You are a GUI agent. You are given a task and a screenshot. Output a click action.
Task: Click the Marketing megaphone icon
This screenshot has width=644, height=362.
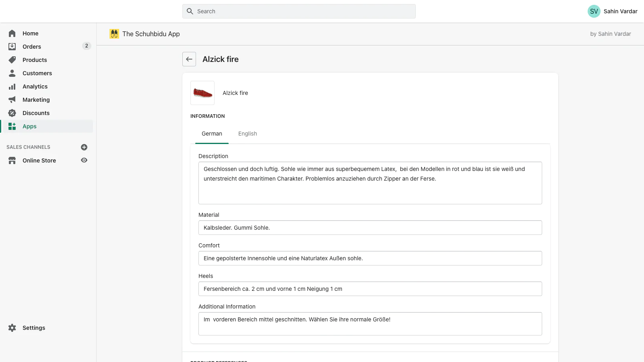[12, 100]
